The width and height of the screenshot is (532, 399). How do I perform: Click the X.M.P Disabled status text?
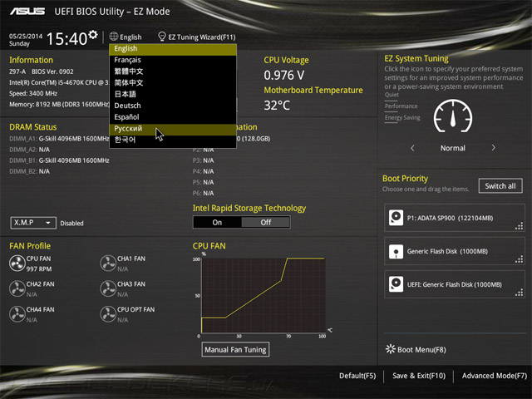(x=71, y=224)
